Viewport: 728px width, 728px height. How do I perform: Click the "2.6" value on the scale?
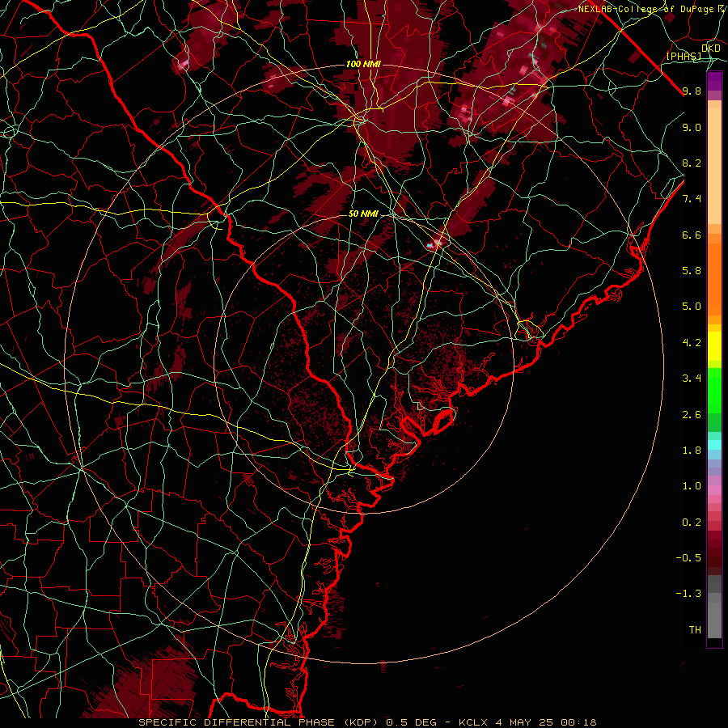pos(692,415)
